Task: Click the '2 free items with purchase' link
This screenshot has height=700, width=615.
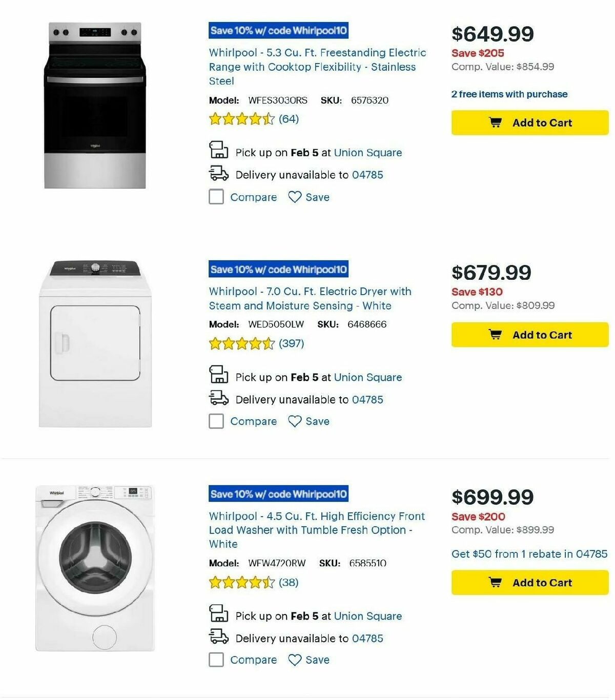Action: [x=509, y=94]
